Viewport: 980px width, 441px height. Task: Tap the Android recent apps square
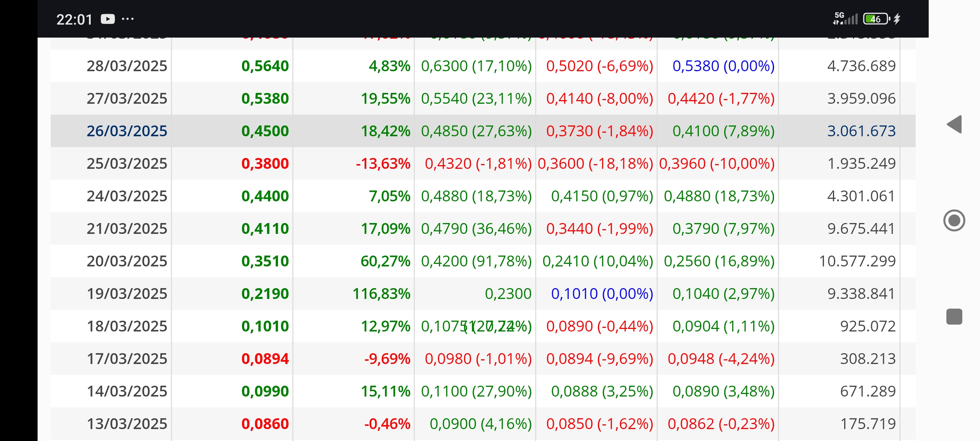[x=954, y=317]
